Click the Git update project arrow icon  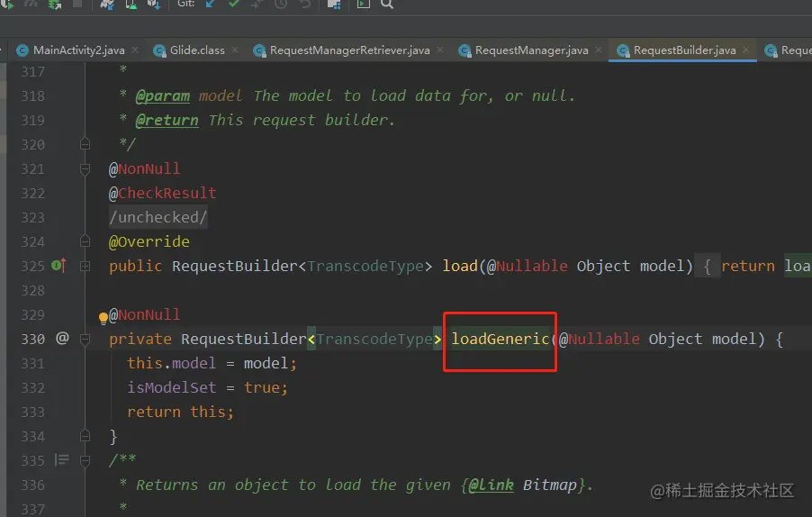(x=211, y=4)
